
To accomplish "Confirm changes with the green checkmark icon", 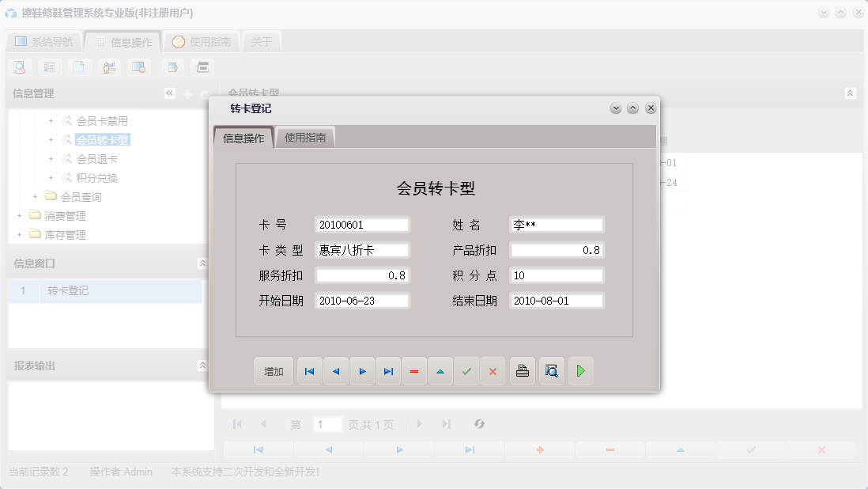I will [466, 370].
